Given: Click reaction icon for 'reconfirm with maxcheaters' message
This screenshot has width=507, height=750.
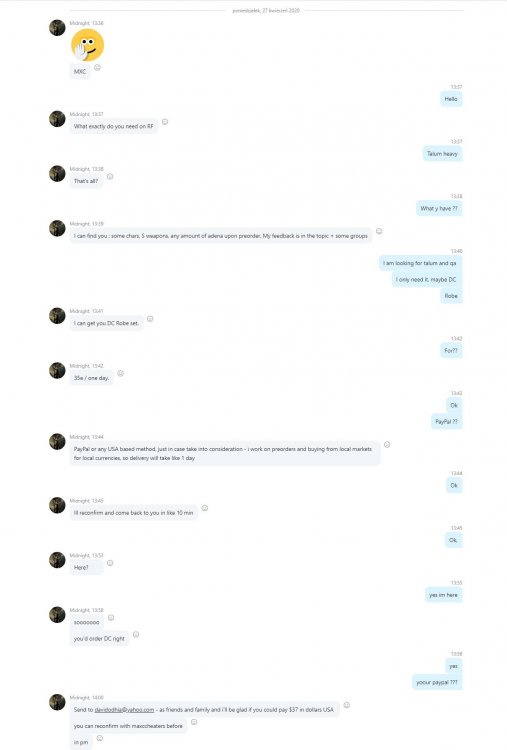Looking at the screenshot, I should pos(194,722).
